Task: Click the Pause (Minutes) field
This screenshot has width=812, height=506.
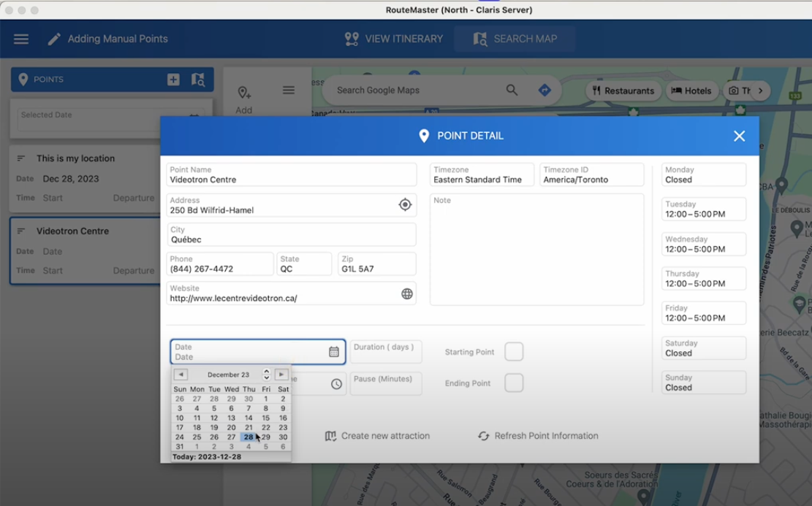Action: pyautogui.click(x=386, y=384)
